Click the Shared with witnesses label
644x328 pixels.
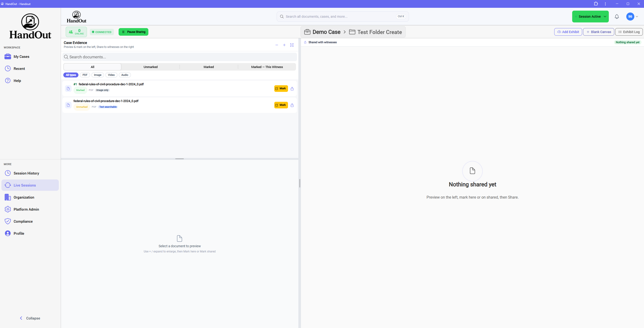click(x=322, y=42)
